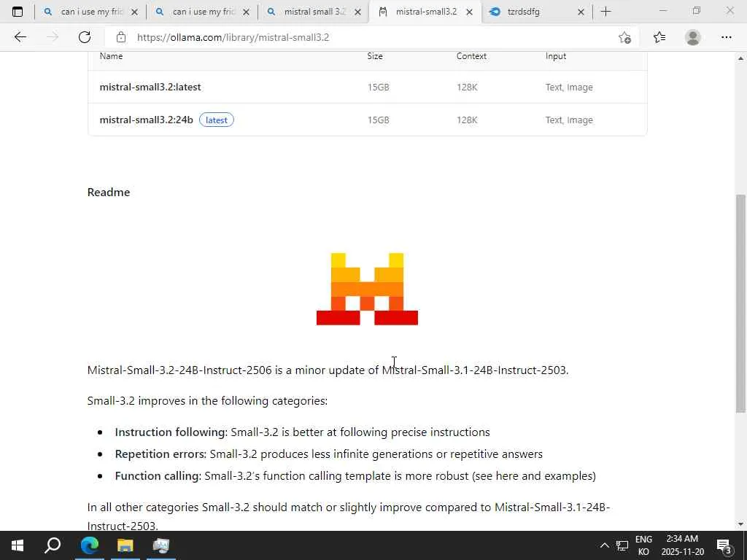Open File Explorer from taskbar
Screen dimensions: 747x560
click(125, 545)
